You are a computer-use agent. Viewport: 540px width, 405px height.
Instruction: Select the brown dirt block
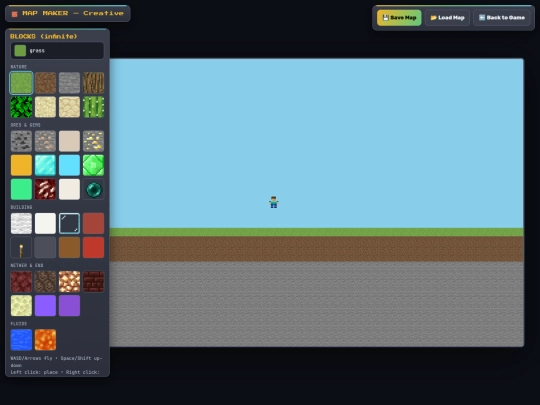(x=45, y=83)
